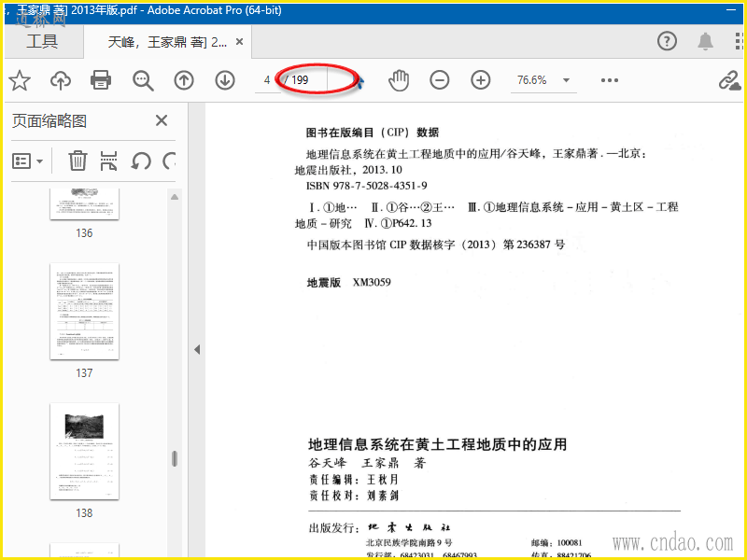Switch to the 天峰, 王家鼎 著 document tab
Viewport: 747px width, 560px height.
167,42
